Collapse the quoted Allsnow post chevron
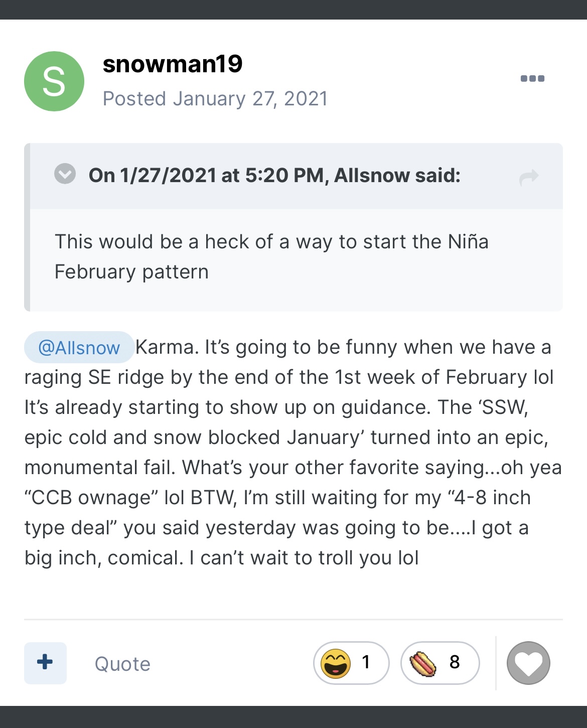The height and width of the screenshot is (728, 587). click(x=65, y=174)
